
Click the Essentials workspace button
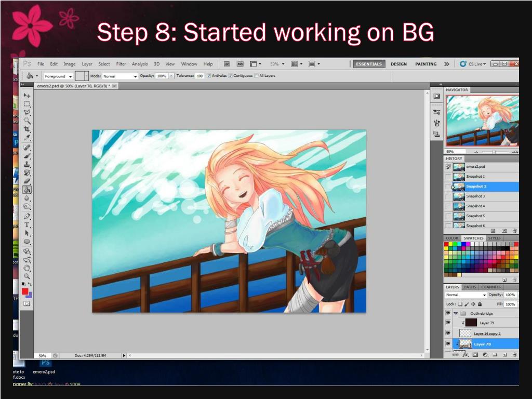click(x=368, y=64)
